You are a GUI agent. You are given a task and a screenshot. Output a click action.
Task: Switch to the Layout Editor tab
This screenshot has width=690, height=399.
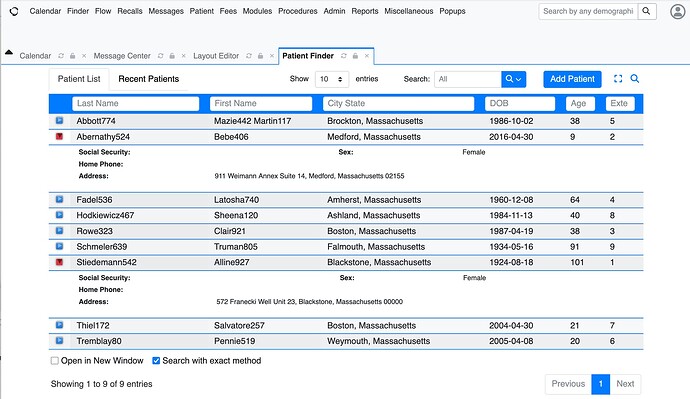[216, 56]
